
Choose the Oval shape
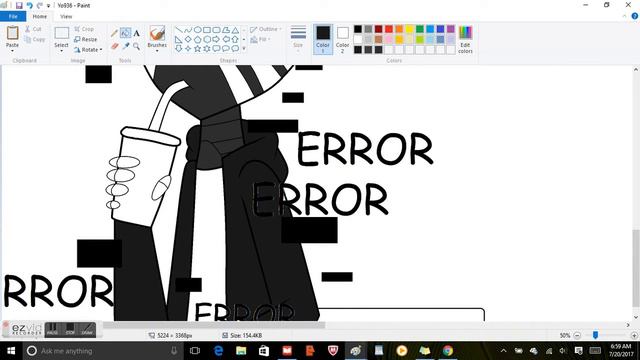(198, 30)
